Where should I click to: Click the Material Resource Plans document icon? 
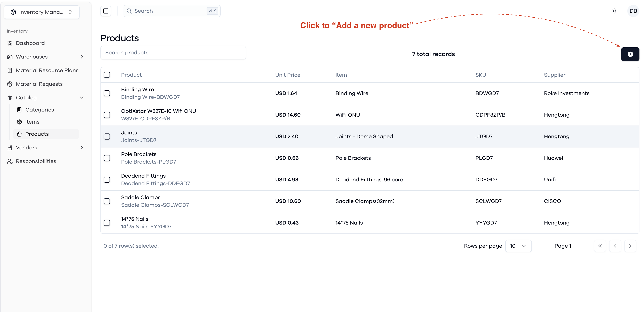pyautogui.click(x=10, y=70)
